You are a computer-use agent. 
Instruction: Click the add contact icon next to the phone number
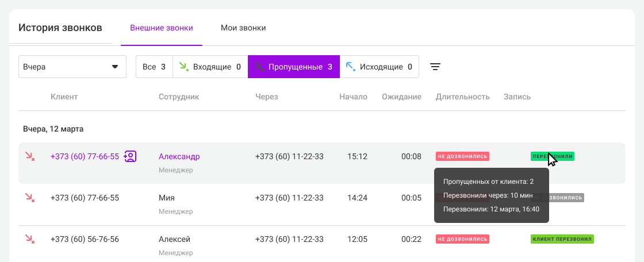coord(130,156)
